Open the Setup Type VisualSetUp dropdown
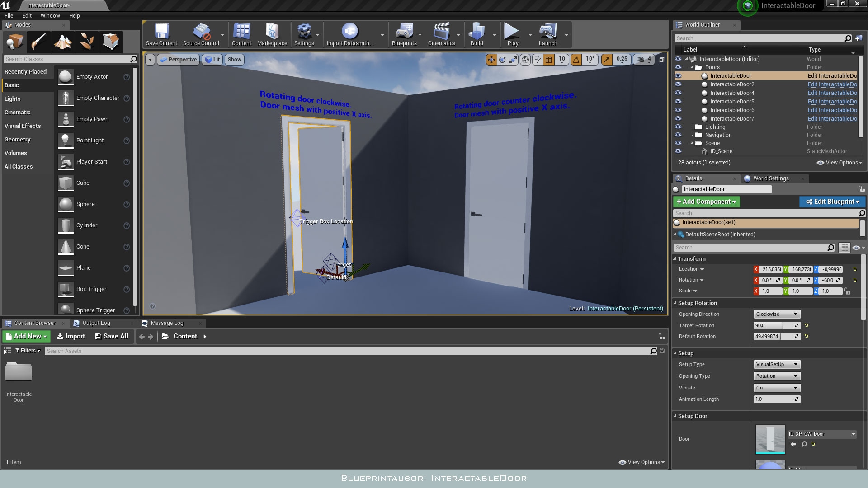Screen dimensions: 868x488 pos(776,364)
